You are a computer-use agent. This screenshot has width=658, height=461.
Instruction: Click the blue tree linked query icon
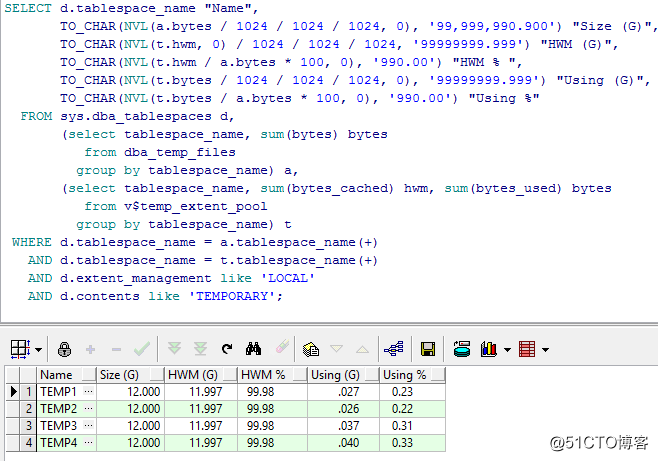[394, 349]
